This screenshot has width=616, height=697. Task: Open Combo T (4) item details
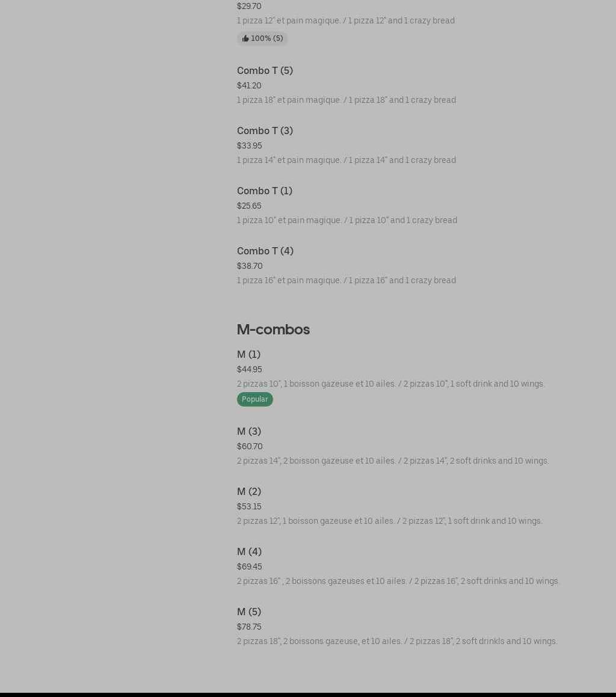coord(265,251)
